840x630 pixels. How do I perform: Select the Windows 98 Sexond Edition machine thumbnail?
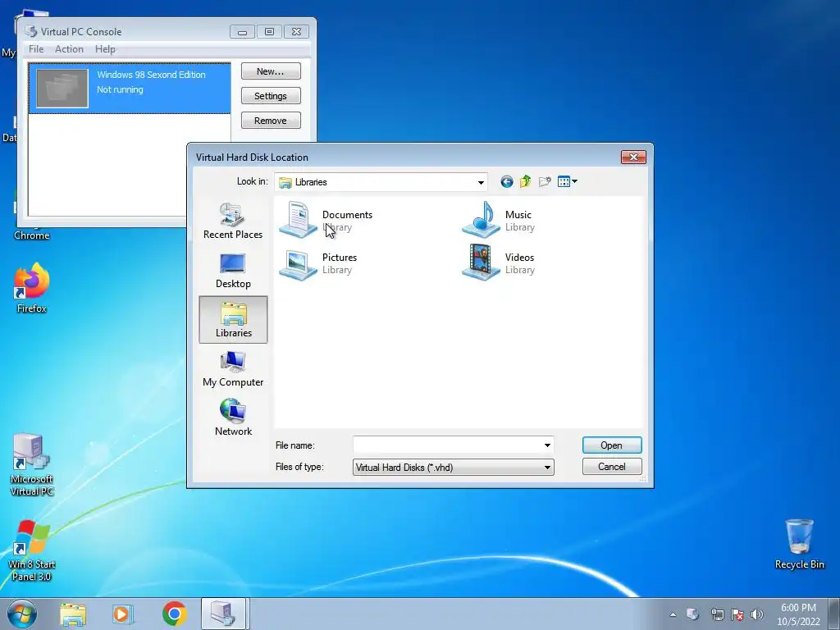tap(62, 89)
